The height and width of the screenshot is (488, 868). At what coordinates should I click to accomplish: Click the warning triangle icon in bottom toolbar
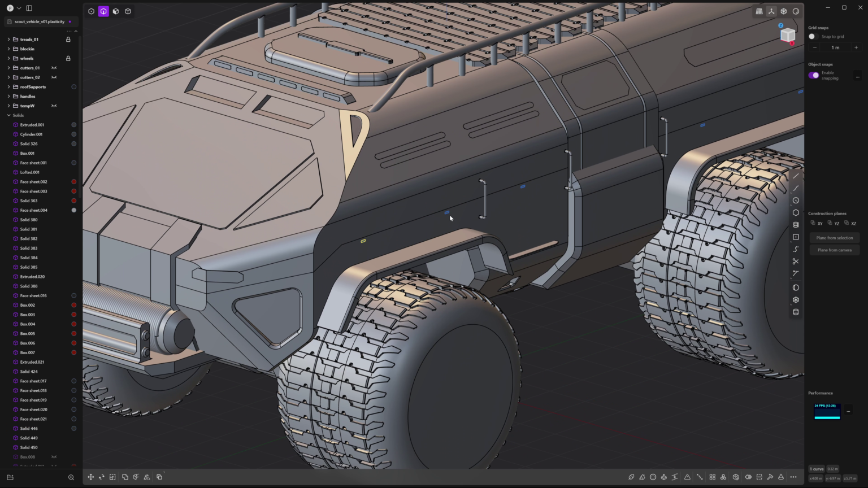click(x=687, y=477)
